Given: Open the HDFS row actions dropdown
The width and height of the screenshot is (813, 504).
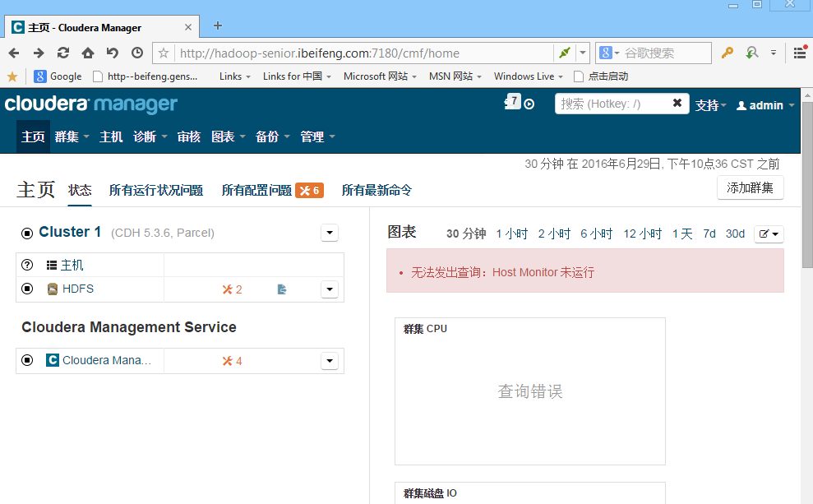Looking at the screenshot, I should coord(330,289).
